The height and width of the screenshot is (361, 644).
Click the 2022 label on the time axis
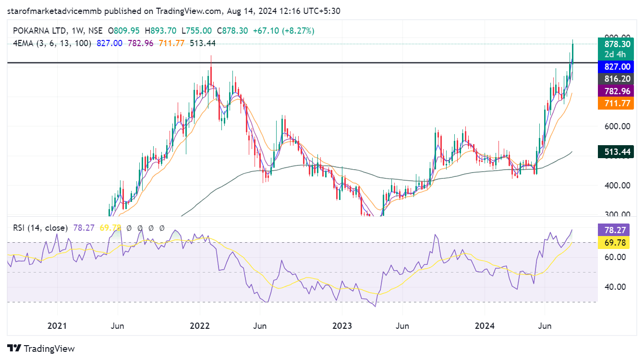(x=200, y=326)
